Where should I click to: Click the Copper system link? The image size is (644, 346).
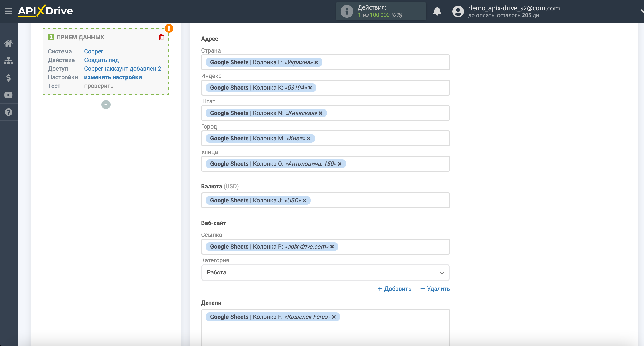(x=94, y=51)
